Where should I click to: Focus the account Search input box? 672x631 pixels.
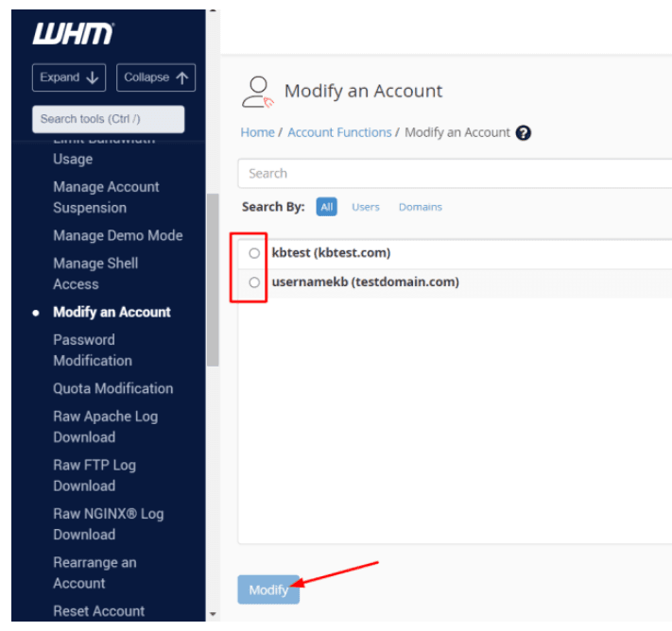click(454, 174)
